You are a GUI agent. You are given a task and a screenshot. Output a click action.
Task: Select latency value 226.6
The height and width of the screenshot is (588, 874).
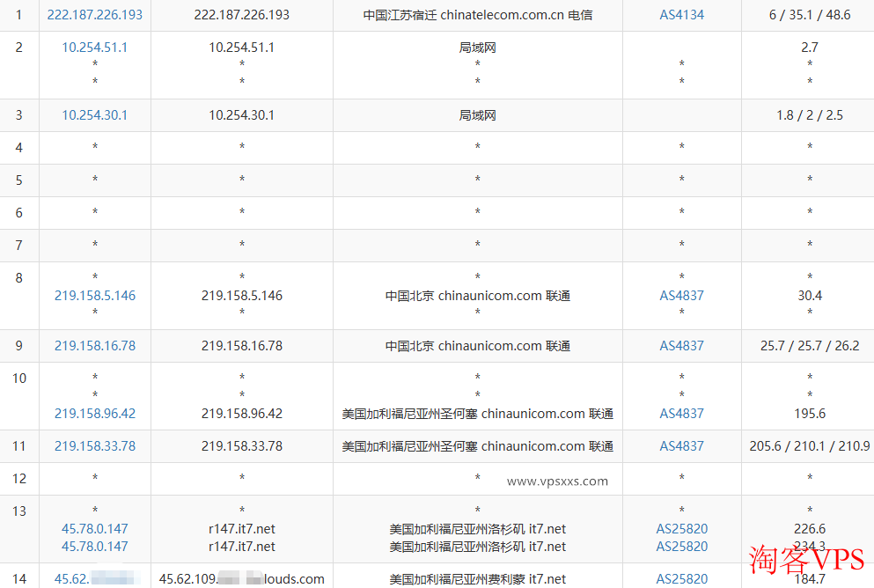[810, 529]
